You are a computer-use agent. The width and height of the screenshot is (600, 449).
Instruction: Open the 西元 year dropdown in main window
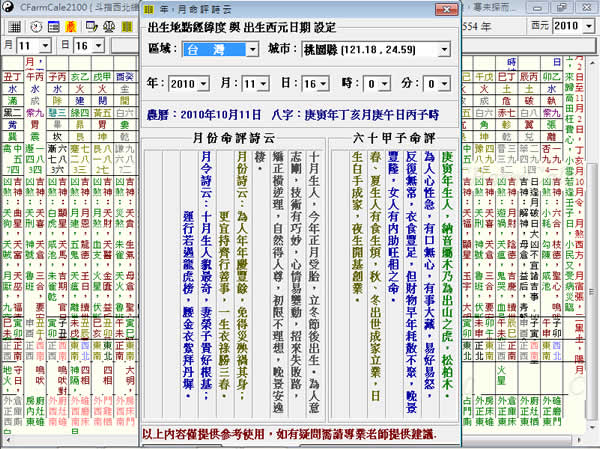tap(589, 26)
